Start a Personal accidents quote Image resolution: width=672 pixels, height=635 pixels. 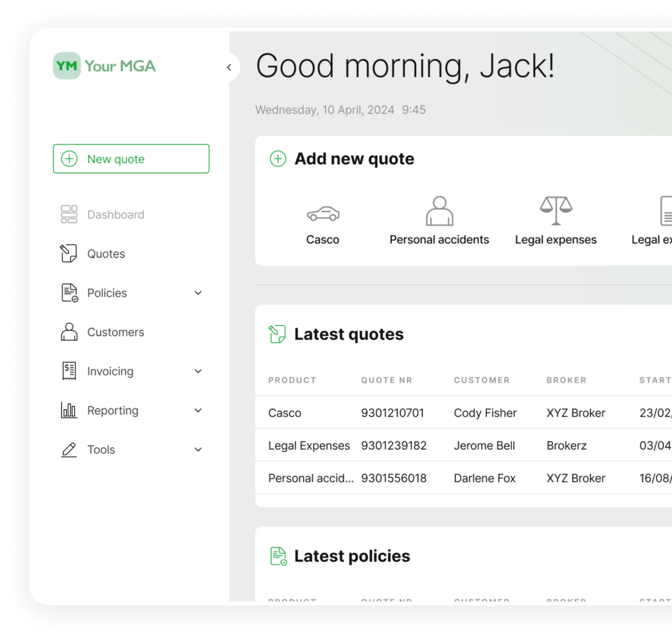(439, 221)
